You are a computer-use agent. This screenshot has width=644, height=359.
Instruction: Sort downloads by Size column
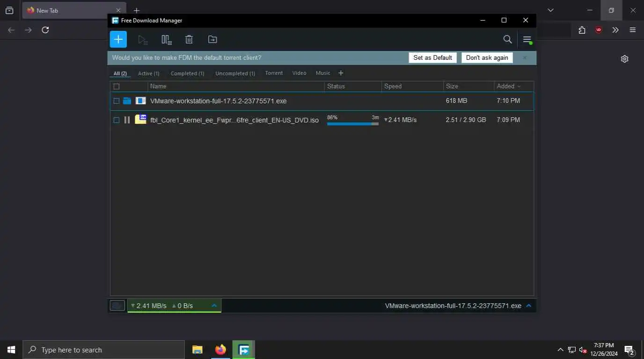[468, 86]
